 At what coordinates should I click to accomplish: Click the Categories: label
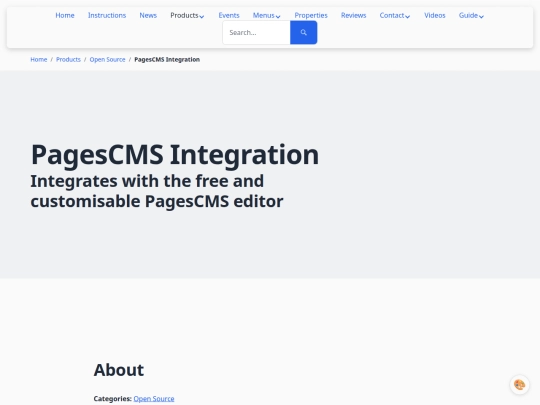[x=113, y=398]
